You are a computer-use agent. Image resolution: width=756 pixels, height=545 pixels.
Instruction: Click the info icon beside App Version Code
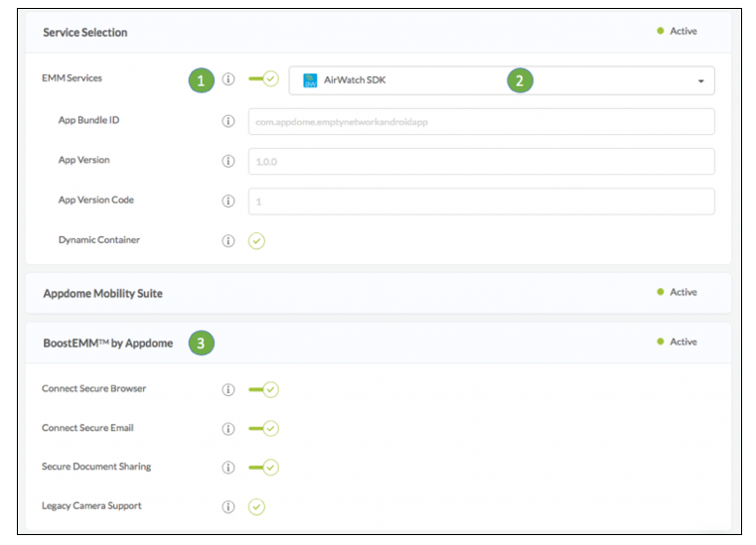point(228,201)
